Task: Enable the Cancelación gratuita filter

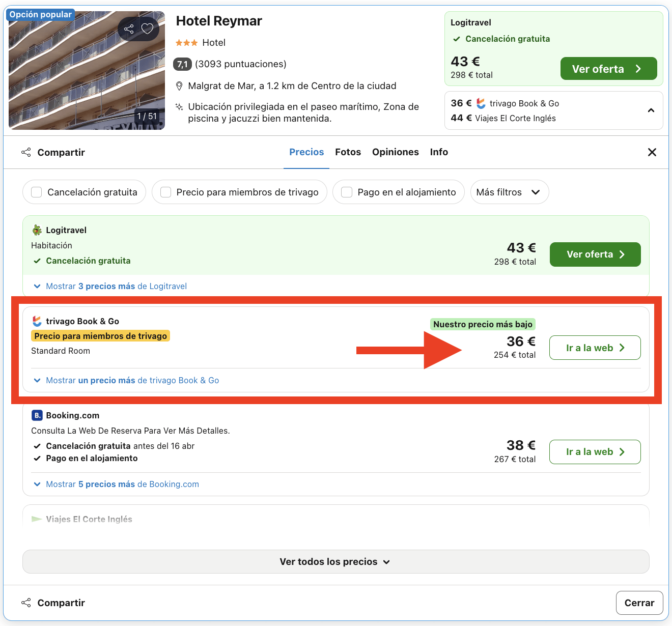Action: pyautogui.click(x=36, y=192)
